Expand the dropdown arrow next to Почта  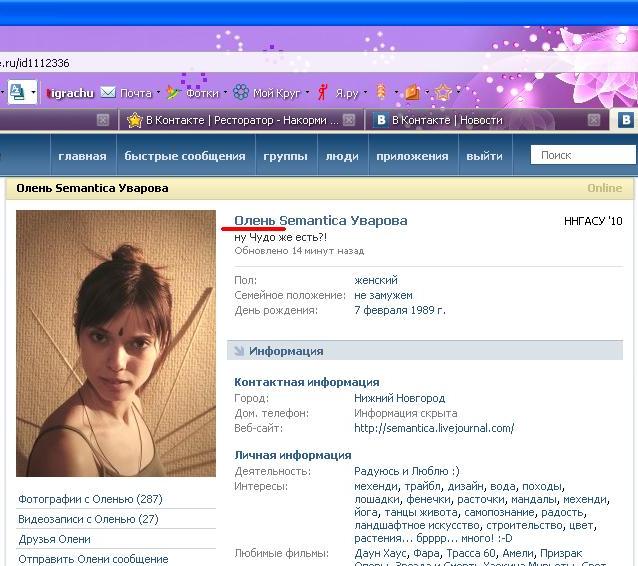pyautogui.click(x=158, y=93)
